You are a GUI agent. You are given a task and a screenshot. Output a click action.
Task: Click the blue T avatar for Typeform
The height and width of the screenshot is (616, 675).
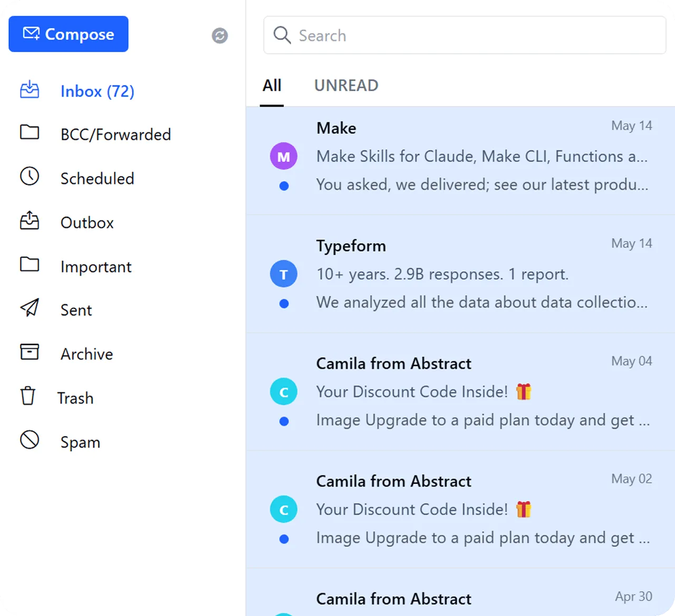point(284,274)
